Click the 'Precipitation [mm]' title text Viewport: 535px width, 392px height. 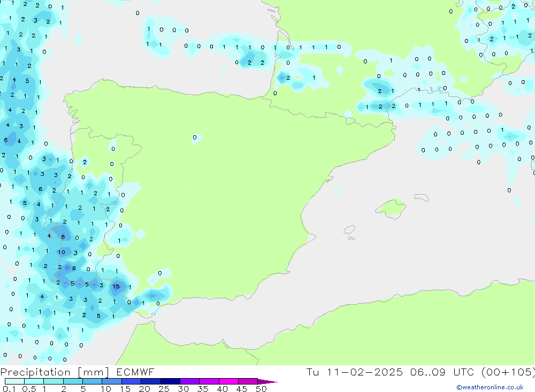click(55, 372)
